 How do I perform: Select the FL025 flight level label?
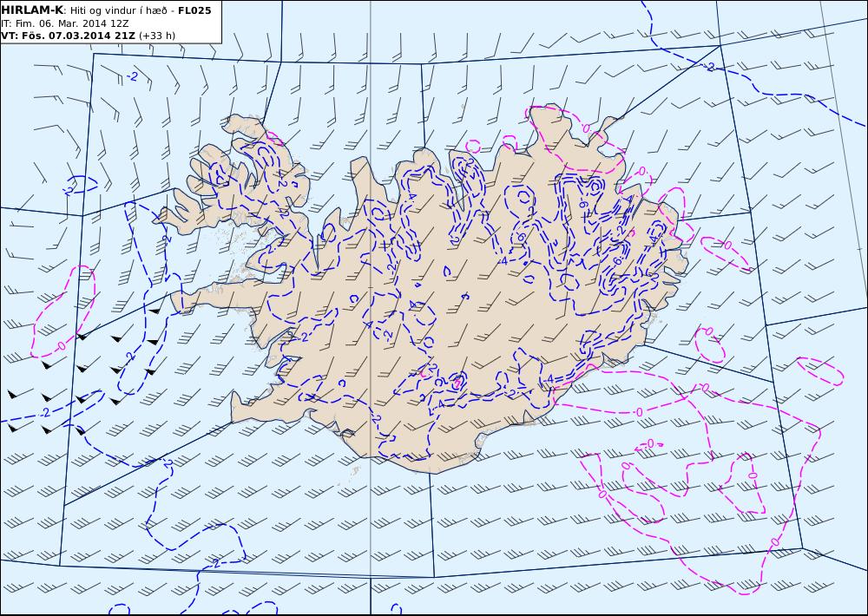pyautogui.click(x=194, y=10)
